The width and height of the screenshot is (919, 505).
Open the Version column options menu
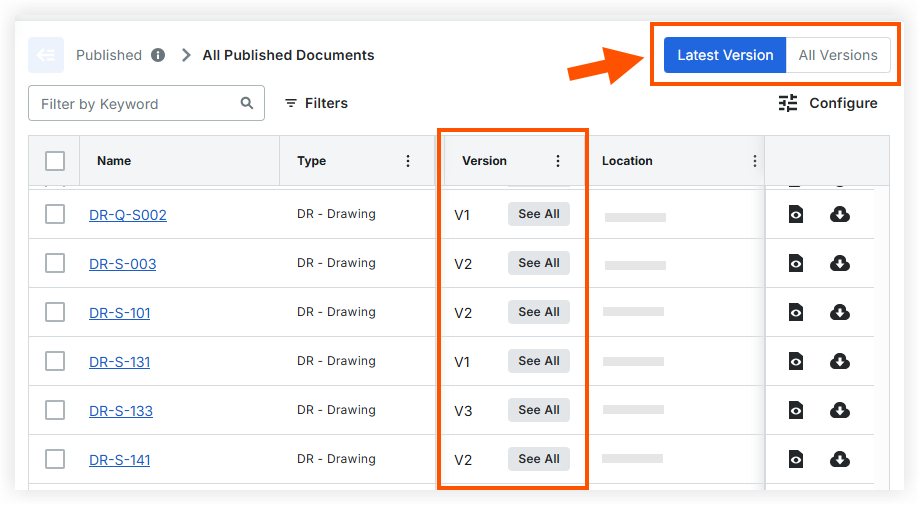[x=558, y=161]
